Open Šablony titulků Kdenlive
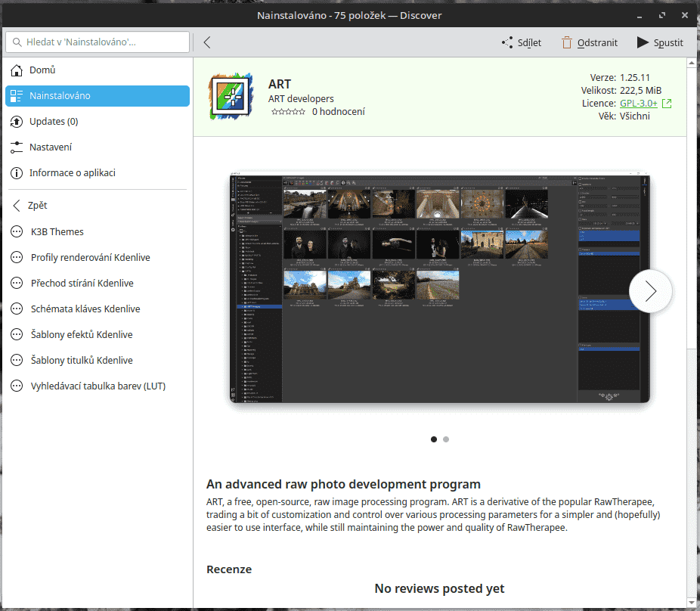The height and width of the screenshot is (611, 700). pyautogui.click(x=98, y=360)
